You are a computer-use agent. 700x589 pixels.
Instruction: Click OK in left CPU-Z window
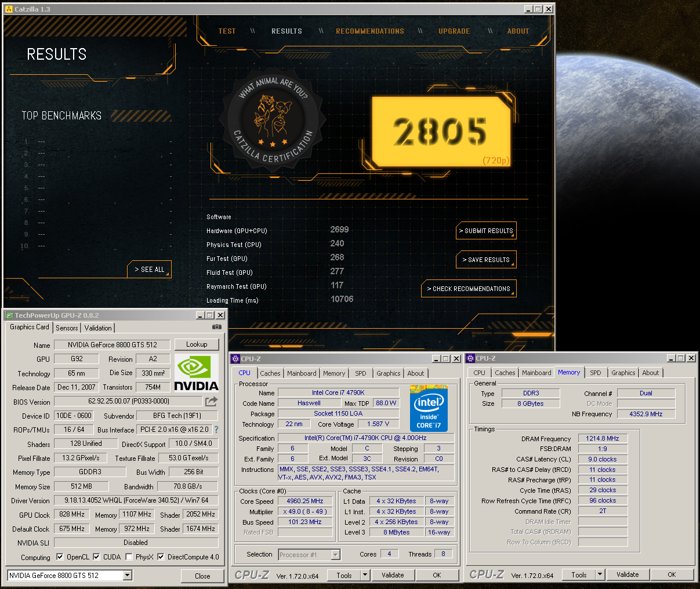click(437, 575)
